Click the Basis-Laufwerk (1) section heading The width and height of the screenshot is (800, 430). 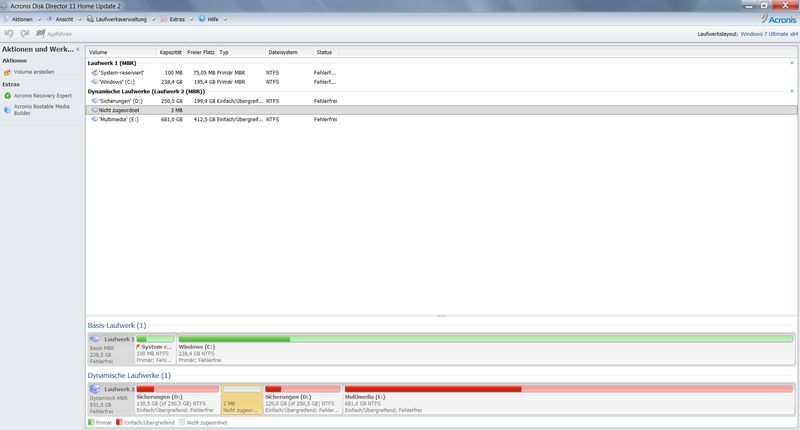117,325
